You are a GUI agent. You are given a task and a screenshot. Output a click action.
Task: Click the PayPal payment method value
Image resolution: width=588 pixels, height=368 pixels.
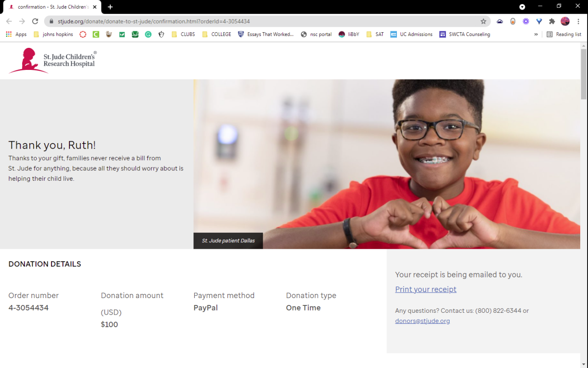pyautogui.click(x=206, y=308)
